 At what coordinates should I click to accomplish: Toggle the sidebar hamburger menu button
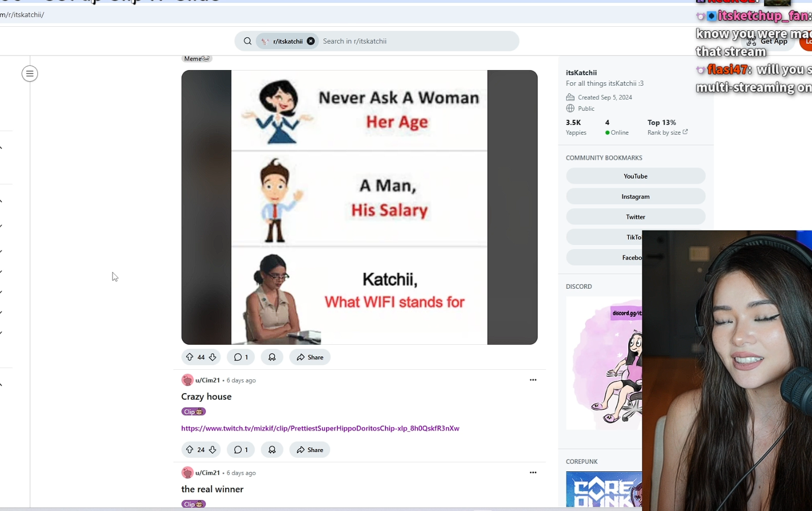(30, 73)
